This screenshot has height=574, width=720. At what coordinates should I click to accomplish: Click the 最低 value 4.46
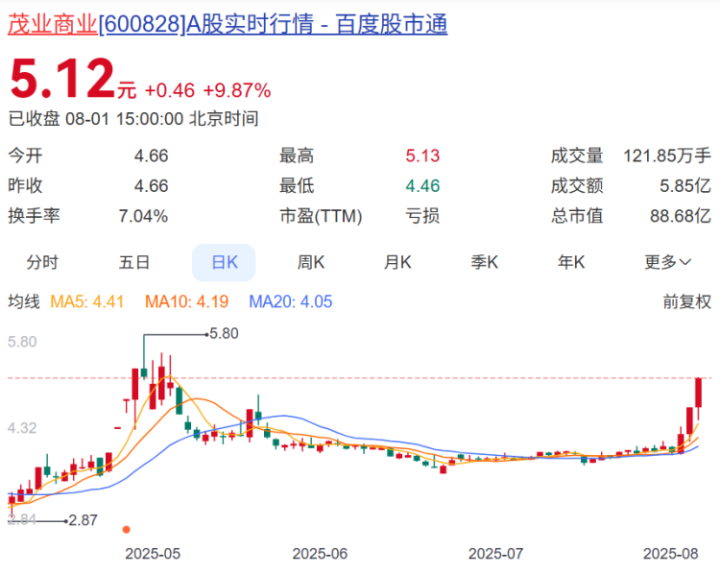click(x=422, y=186)
